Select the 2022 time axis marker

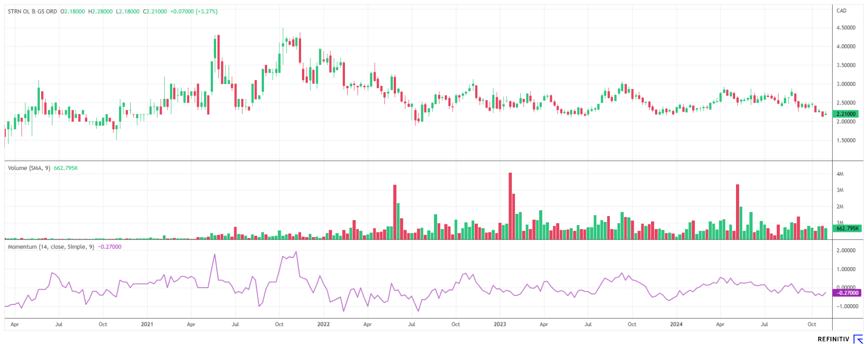[x=323, y=324]
